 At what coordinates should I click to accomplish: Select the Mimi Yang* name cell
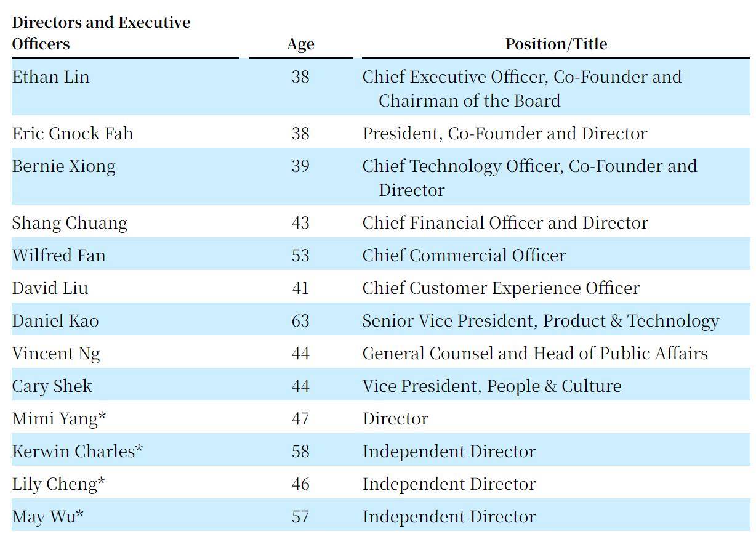click(x=59, y=419)
